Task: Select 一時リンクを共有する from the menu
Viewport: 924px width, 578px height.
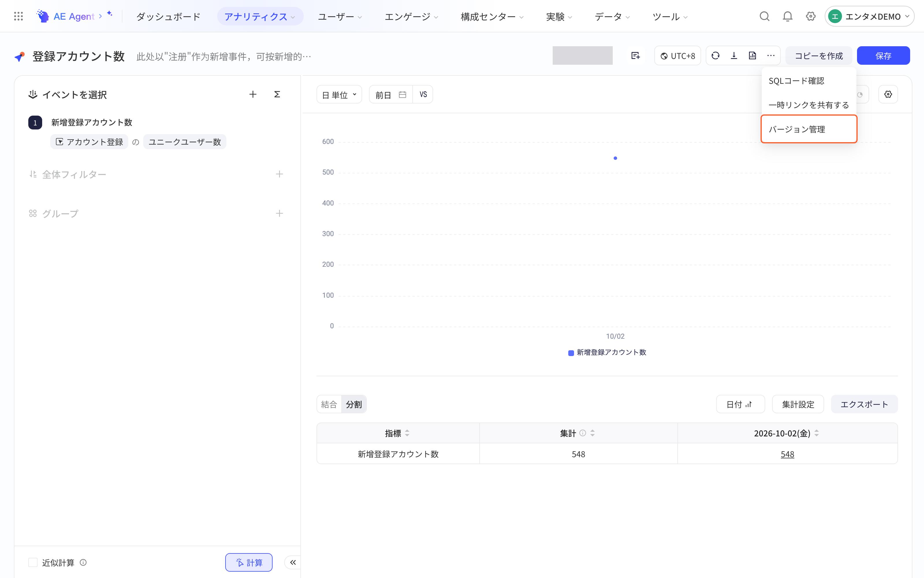Action: (809, 105)
